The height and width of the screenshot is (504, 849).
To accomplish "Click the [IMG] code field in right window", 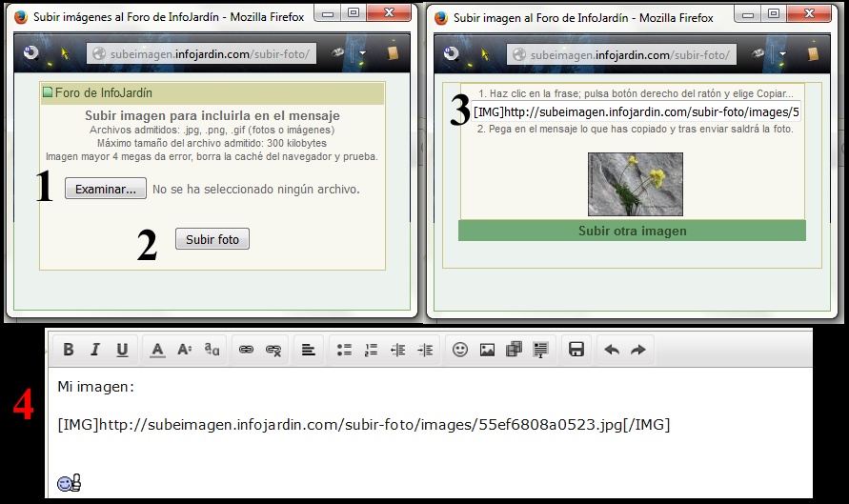I will pos(636,112).
